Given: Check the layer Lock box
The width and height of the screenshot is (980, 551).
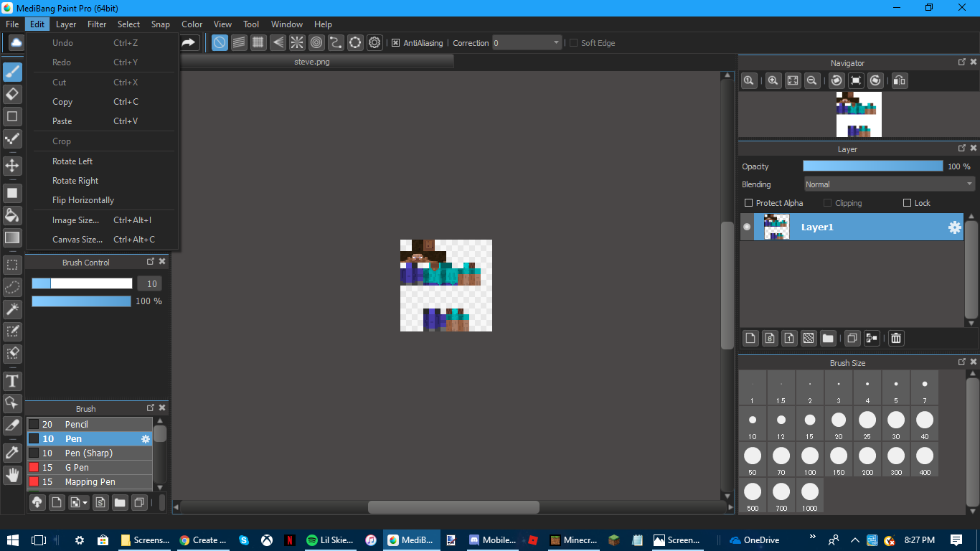Looking at the screenshot, I should pos(908,203).
